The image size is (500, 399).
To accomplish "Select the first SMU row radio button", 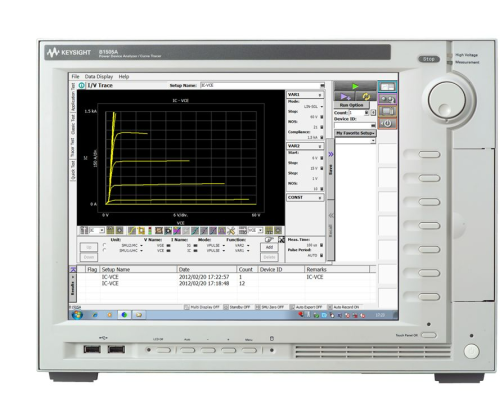I will coord(104,245).
